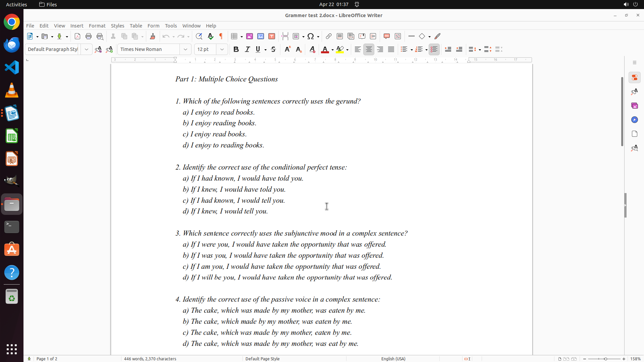Open the Format menu
This screenshot has height=362, width=644.
point(97,26)
